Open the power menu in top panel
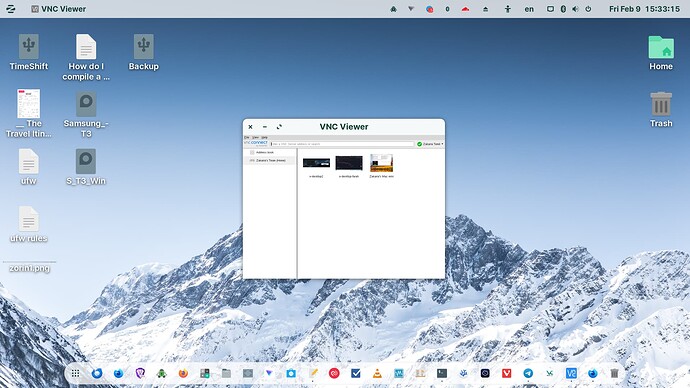 pos(588,9)
